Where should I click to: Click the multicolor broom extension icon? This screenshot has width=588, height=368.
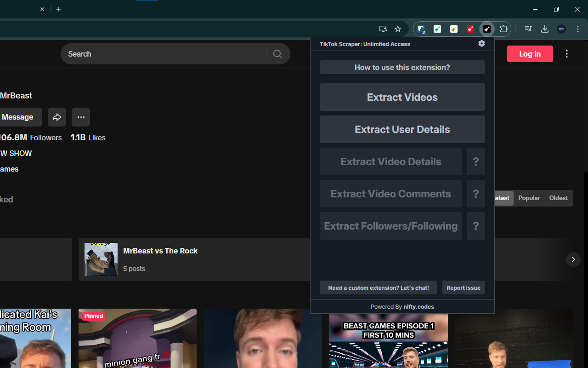tap(454, 29)
